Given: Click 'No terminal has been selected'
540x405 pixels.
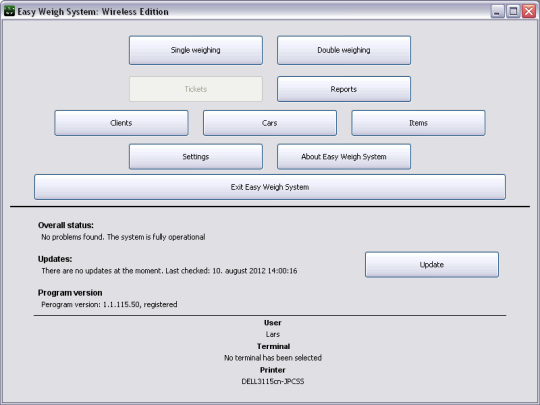Looking at the screenshot, I should (x=273, y=358).
